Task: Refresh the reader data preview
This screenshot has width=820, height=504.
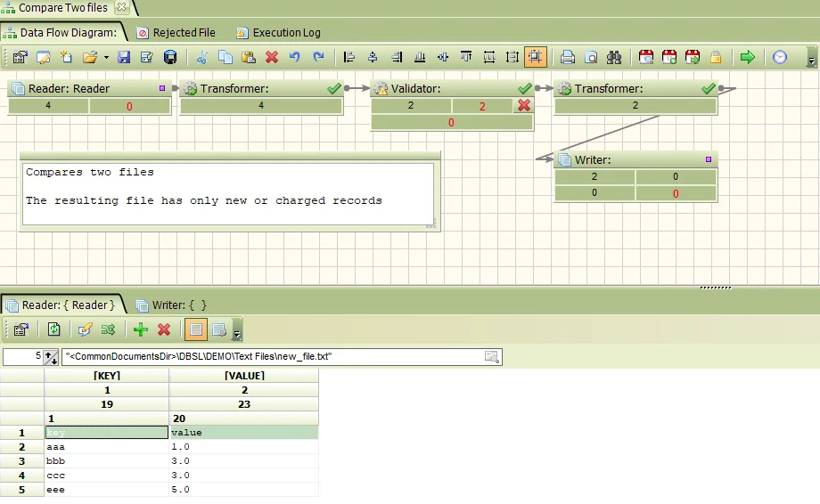Action: [53, 329]
